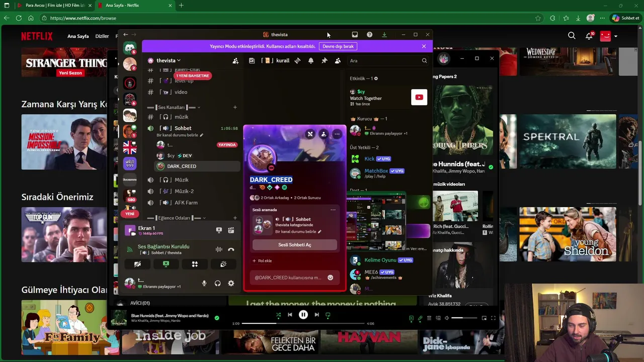Open Spotify lyrics microphone icon

420,318
